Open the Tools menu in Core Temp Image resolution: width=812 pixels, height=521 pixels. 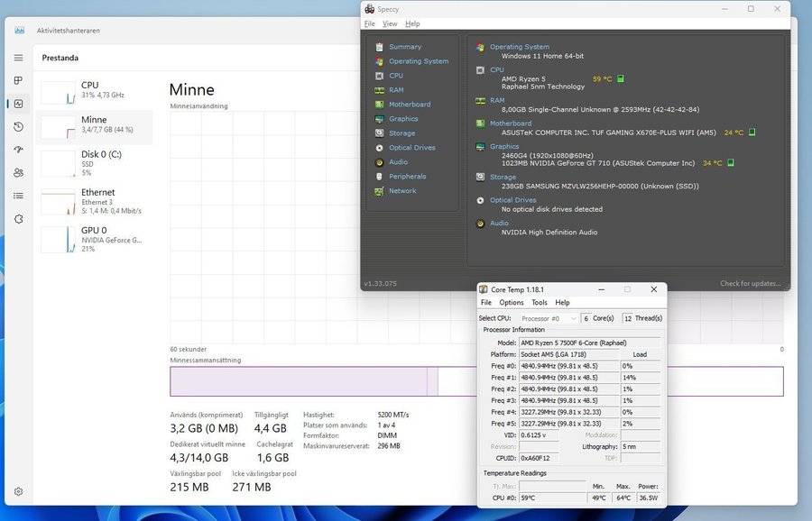pyautogui.click(x=540, y=302)
